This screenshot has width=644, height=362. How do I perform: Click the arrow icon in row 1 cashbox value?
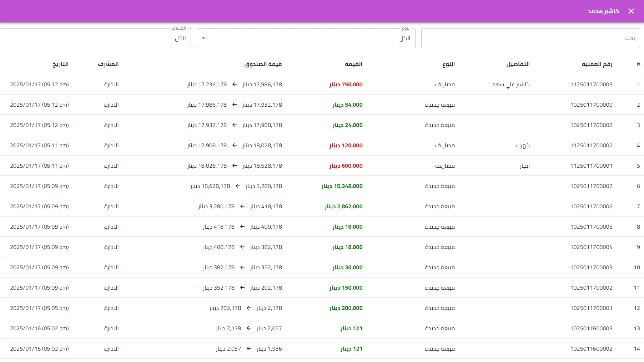[x=235, y=85]
